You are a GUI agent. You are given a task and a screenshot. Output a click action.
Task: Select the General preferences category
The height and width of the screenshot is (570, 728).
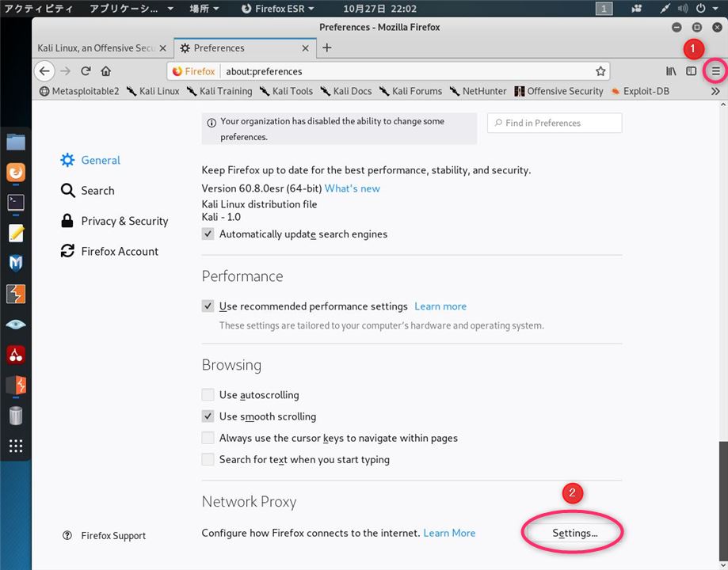tap(90, 160)
